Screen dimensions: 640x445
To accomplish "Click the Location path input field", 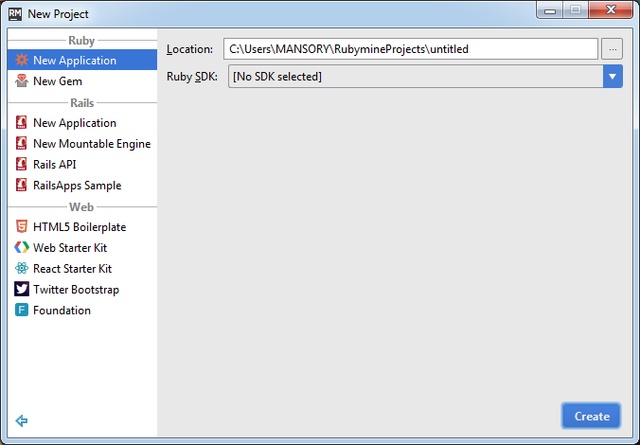I will [x=411, y=49].
